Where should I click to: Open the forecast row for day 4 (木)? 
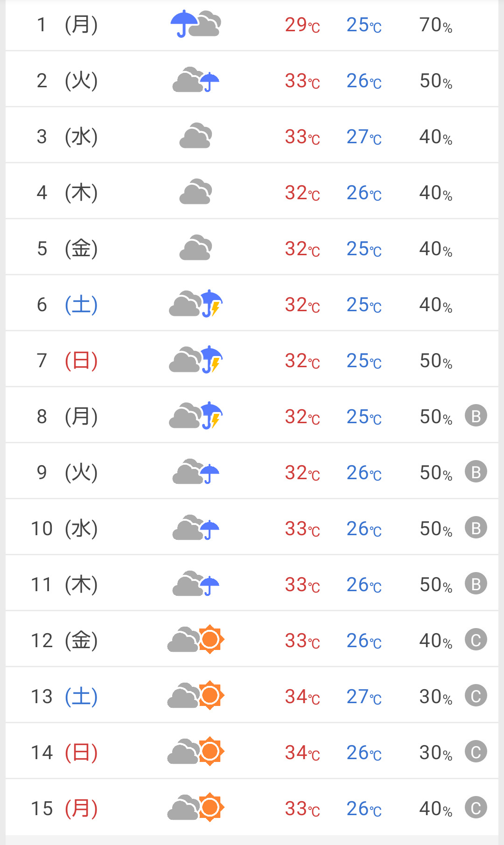(252, 192)
